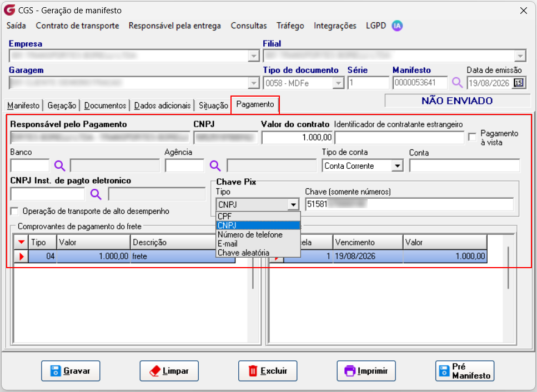
Task: Switch to the Geração tab
Action: click(62, 105)
